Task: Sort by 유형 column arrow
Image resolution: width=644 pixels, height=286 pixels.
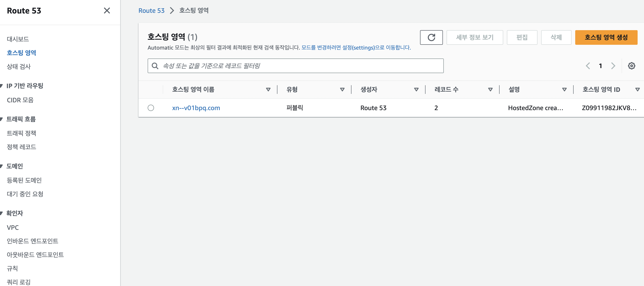Action: [x=342, y=90]
